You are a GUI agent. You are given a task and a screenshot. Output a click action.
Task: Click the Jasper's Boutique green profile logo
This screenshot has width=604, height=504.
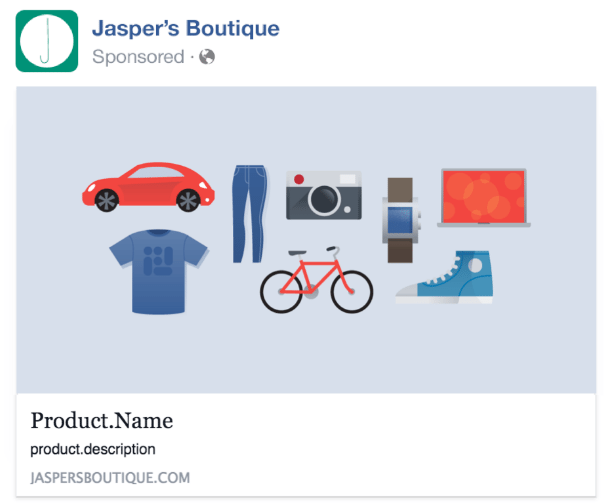click(x=47, y=41)
